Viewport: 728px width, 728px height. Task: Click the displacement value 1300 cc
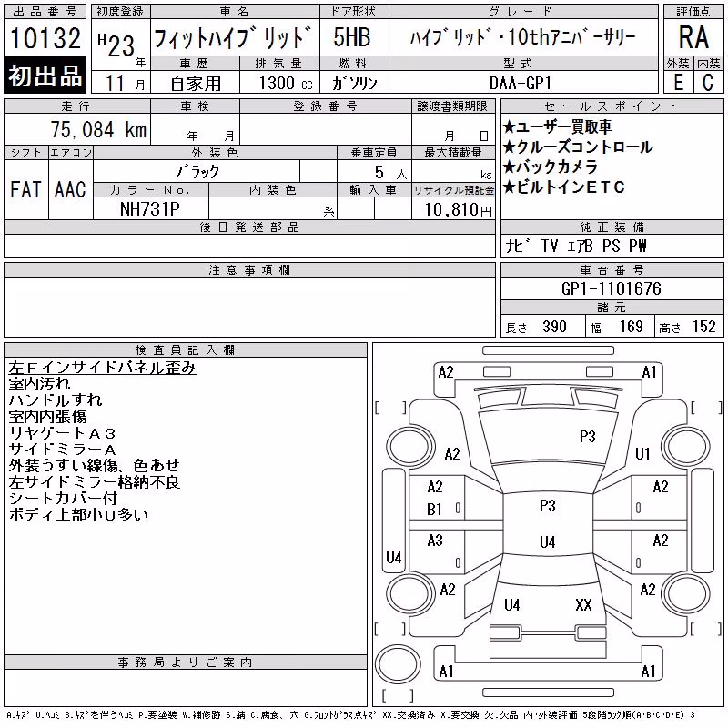(286, 83)
